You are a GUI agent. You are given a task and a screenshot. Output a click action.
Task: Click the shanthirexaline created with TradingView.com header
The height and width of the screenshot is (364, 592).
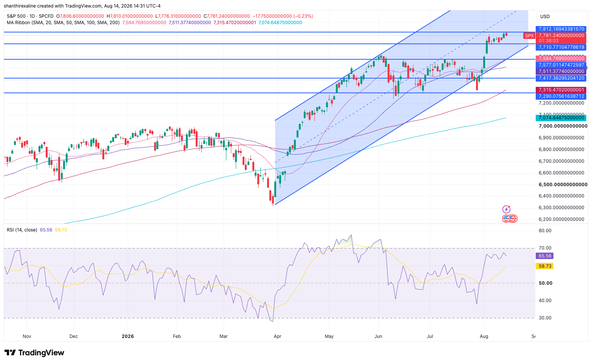click(x=82, y=6)
